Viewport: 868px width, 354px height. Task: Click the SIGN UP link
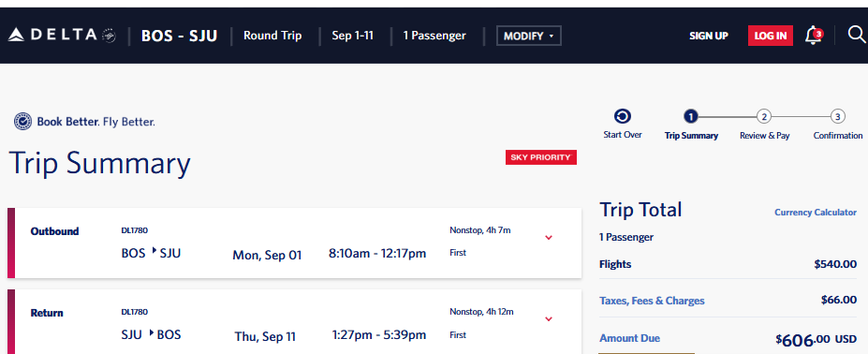click(x=709, y=36)
